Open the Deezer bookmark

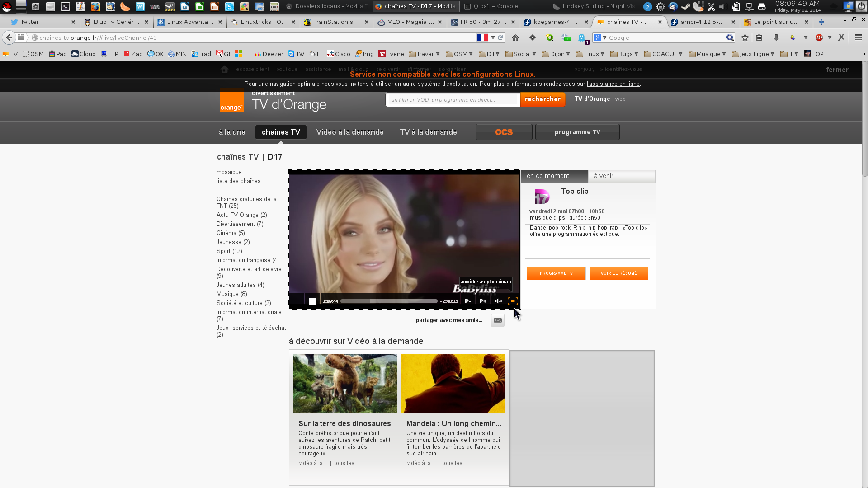point(269,54)
